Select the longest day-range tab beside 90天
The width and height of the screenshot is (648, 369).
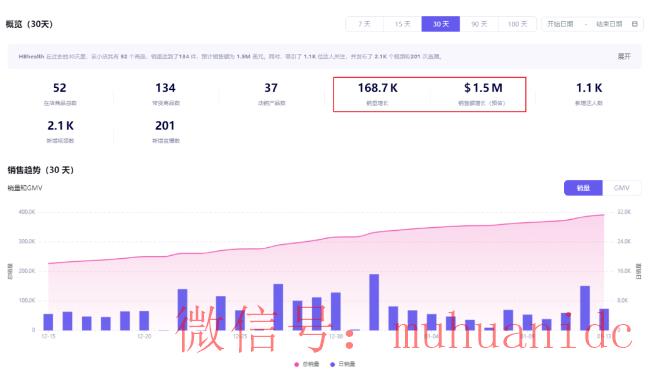click(x=517, y=24)
